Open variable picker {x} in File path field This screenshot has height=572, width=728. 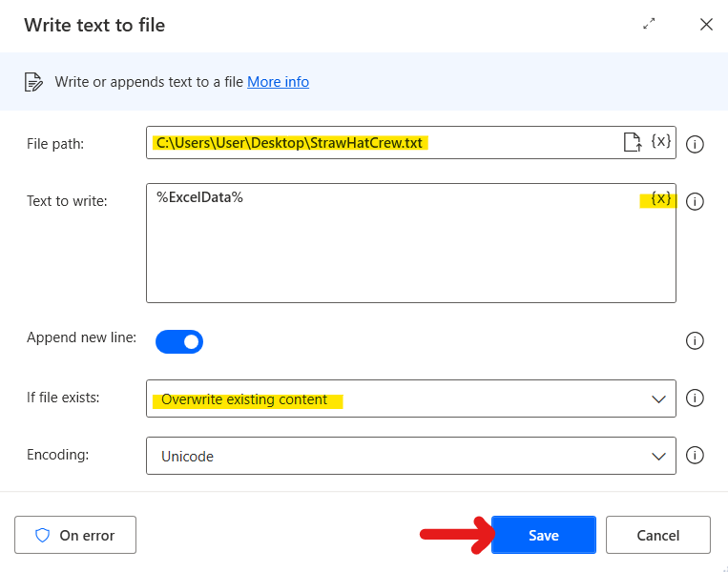[661, 142]
